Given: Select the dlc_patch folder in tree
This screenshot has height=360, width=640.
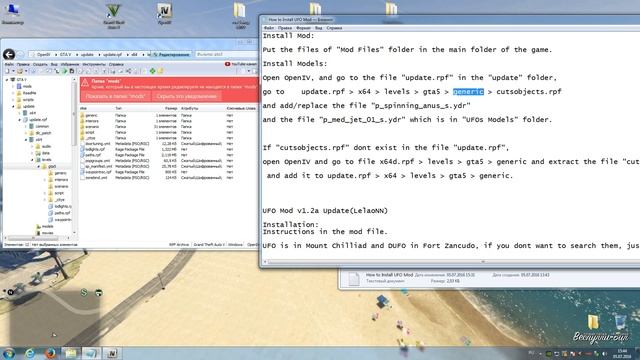Looking at the screenshot, I should click(x=43, y=133).
